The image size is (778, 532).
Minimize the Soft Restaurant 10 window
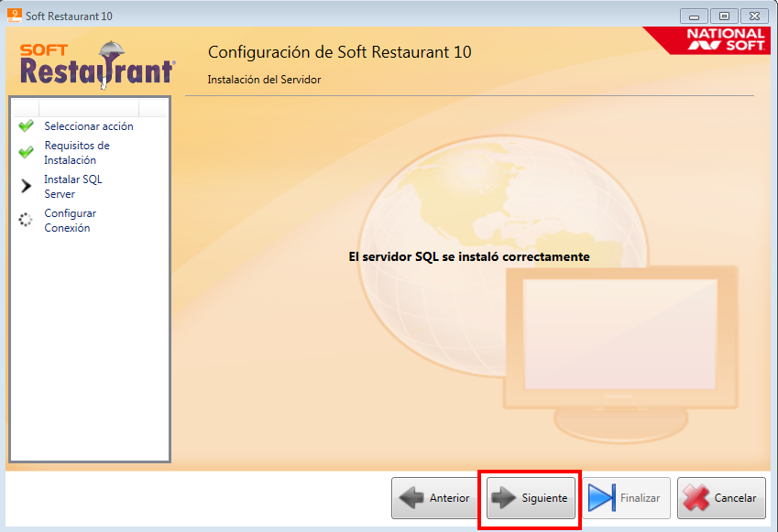(694, 16)
